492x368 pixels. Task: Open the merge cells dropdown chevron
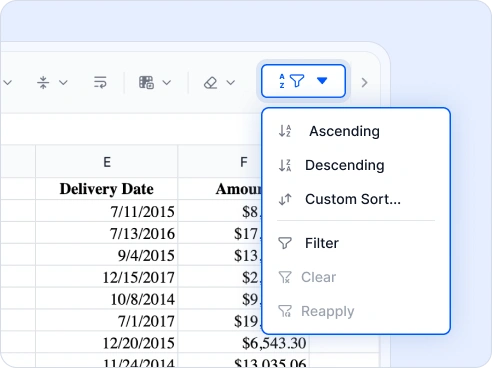click(167, 82)
